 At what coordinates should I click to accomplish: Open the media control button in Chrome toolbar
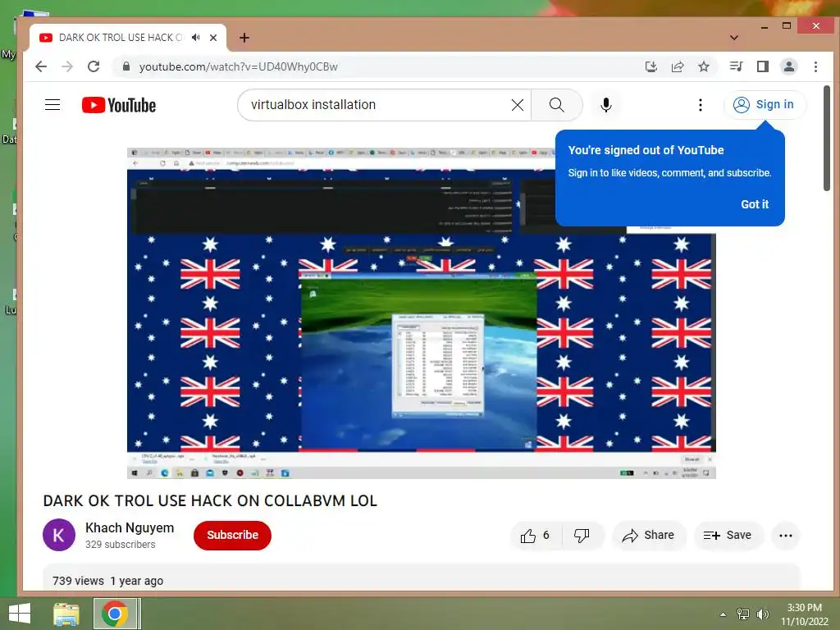pos(736,66)
